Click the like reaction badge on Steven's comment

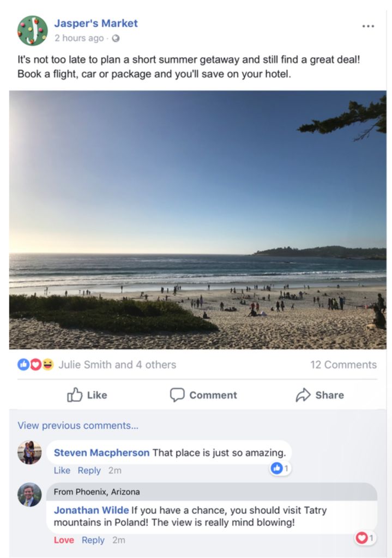tap(280, 468)
